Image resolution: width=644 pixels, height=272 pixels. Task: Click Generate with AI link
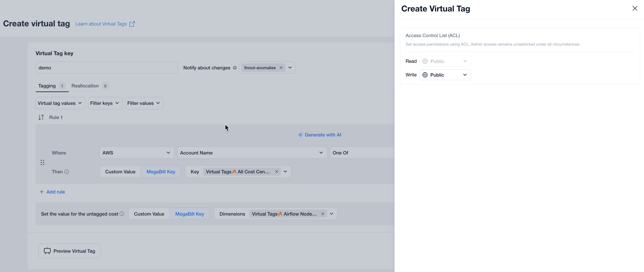point(319,135)
